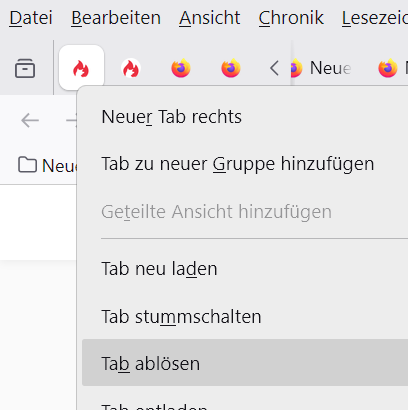Switch to the first Firefox logo tab
The height and width of the screenshot is (410, 408).
181,68
